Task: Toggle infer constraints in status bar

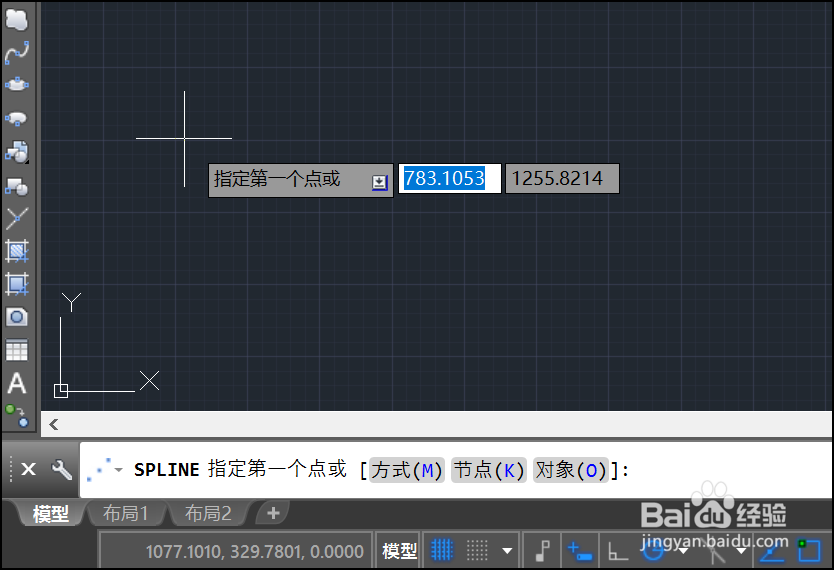Action: (543, 550)
